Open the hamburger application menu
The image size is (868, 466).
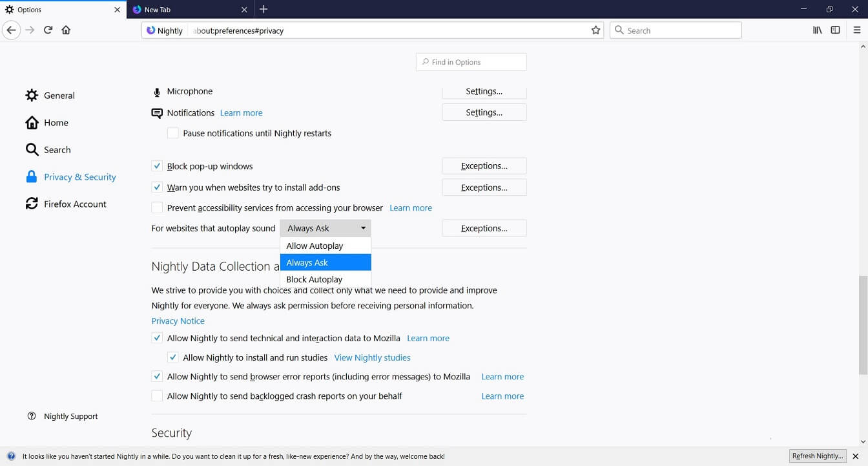pyautogui.click(x=857, y=30)
